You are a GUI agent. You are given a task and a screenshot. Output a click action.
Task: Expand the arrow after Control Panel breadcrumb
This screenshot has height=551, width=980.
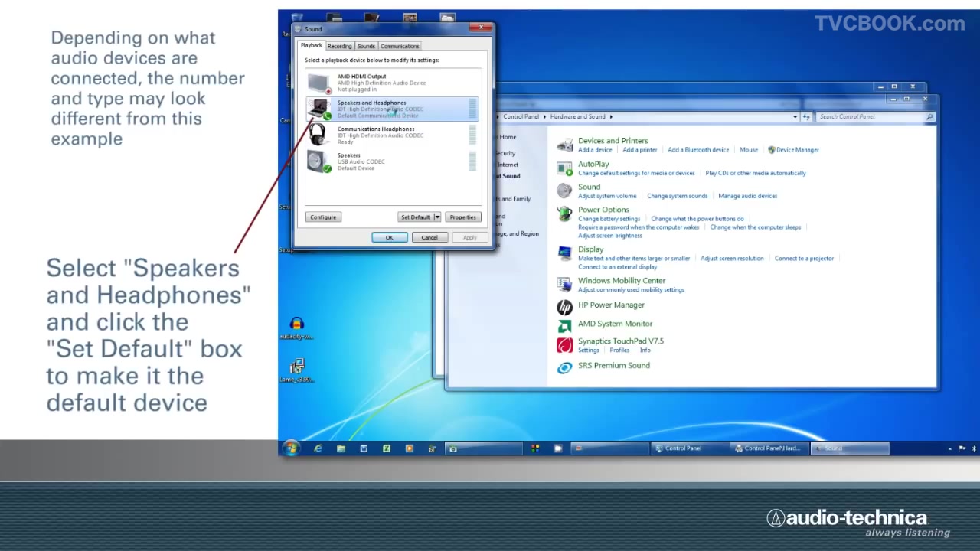546,116
